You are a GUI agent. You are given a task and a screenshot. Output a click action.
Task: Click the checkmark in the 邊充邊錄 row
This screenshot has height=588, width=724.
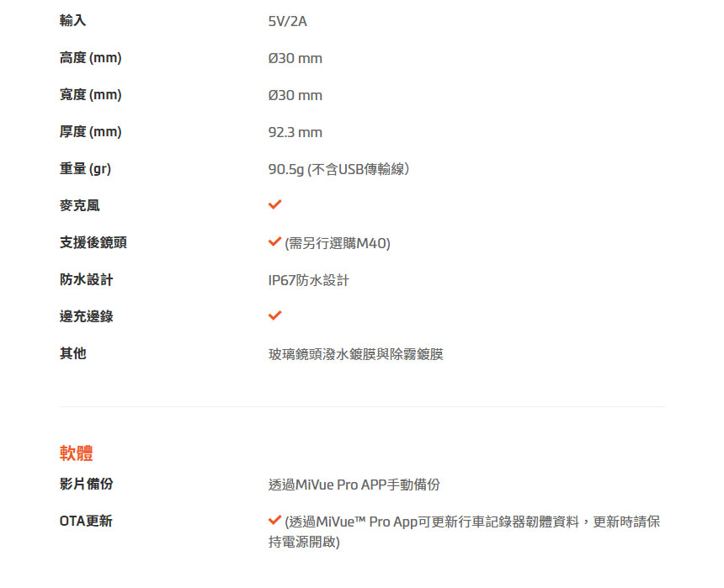(x=274, y=315)
